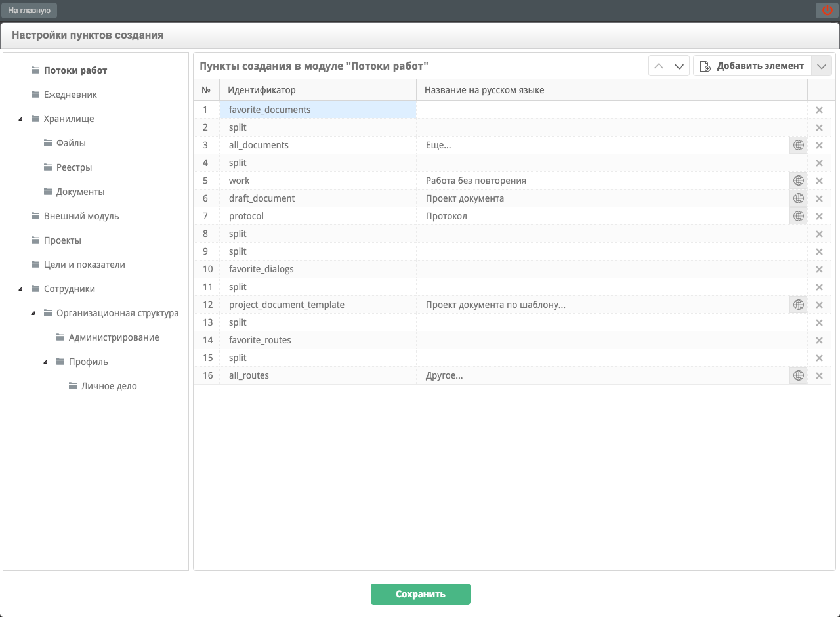Delete row 11 split with X
The height and width of the screenshot is (617, 840).
819,287
